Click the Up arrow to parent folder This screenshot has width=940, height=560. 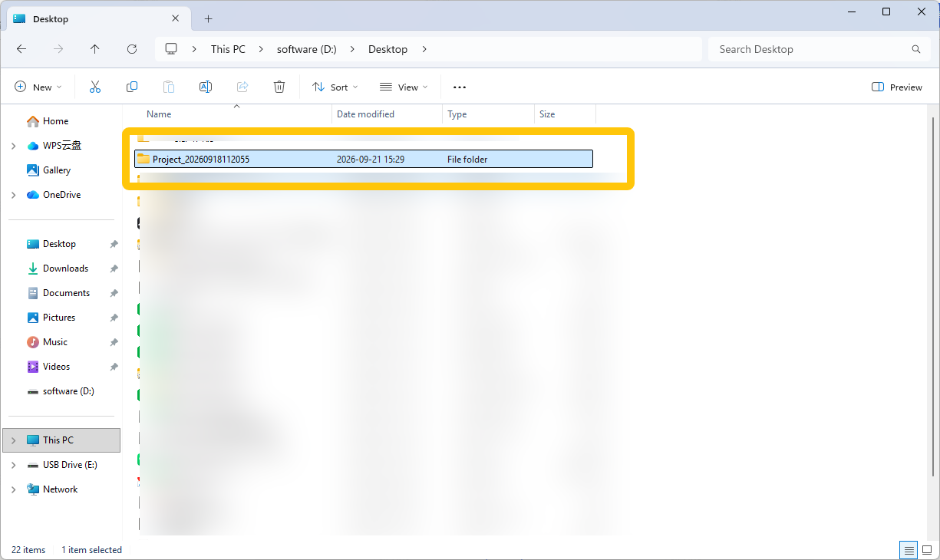click(x=95, y=49)
